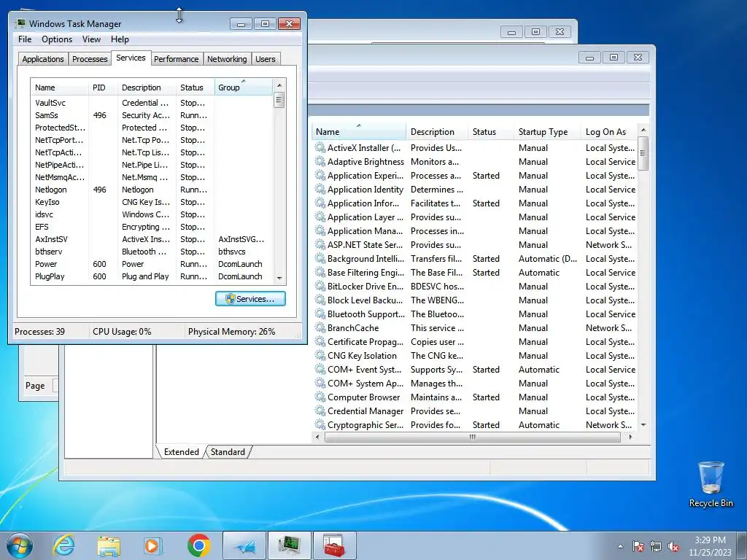Viewport: 747px width, 560px height.
Task: Sort Task Manager services by Name column
Action: 60,87
